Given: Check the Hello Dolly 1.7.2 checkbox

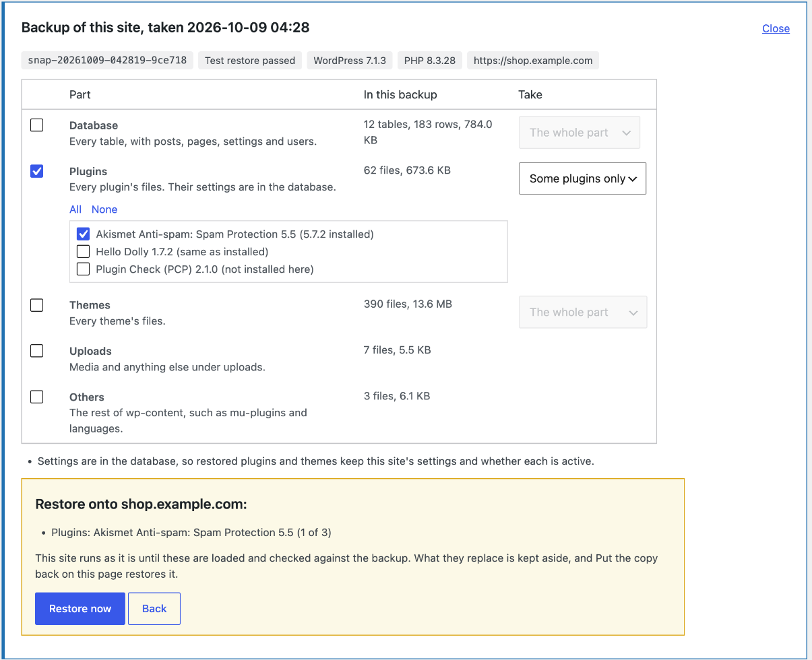Looking at the screenshot, I should tap(83, 252).
